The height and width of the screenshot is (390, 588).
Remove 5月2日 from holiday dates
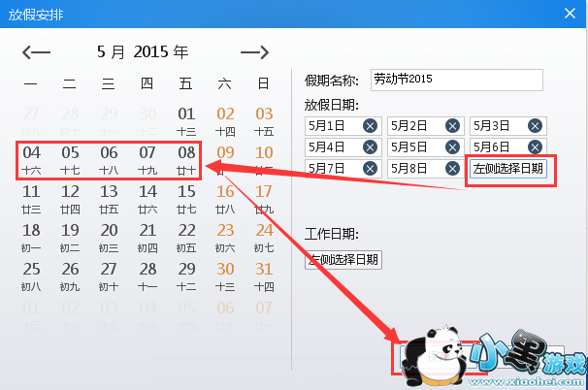452,126
